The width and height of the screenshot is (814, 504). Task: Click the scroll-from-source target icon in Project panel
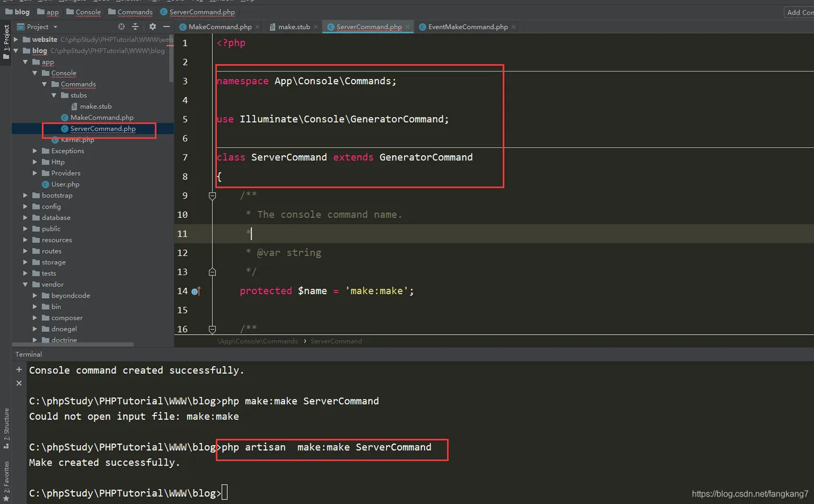click(121, 27)
